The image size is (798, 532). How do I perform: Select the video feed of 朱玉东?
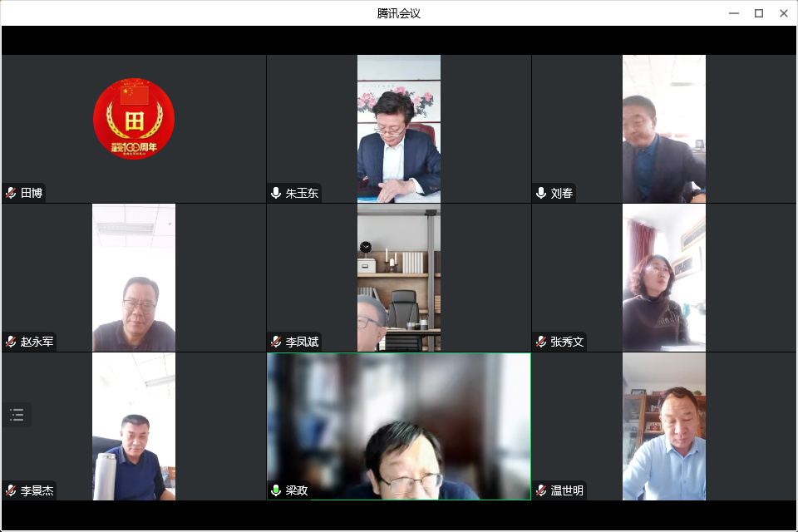399,128
